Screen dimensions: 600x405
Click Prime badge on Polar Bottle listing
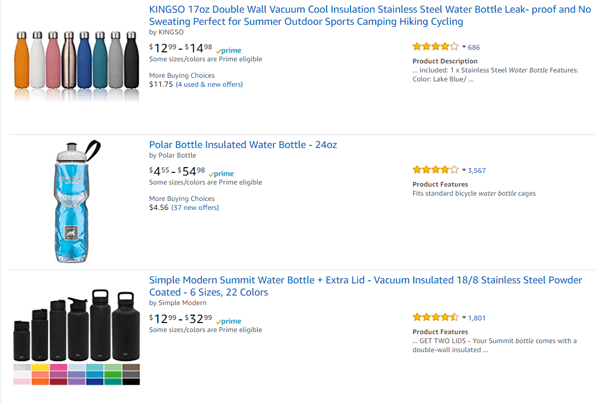tap(222, 173)
